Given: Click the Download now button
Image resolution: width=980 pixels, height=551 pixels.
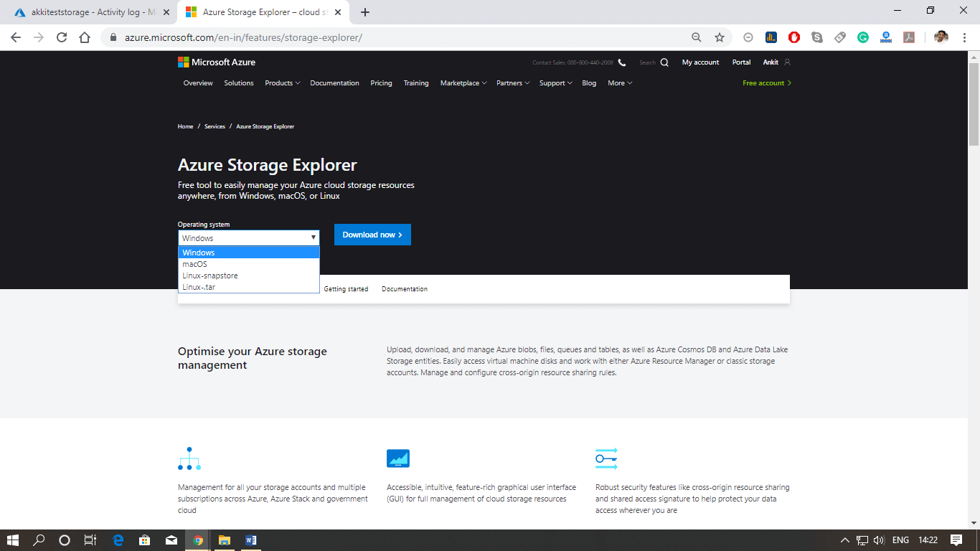Looking at the screenshot, I should [x=372, y=235].
